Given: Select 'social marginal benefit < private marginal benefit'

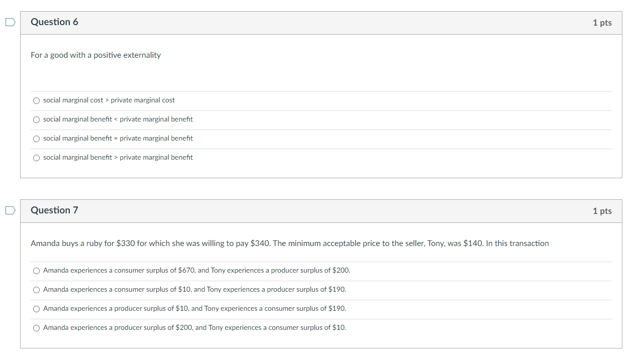Looking at the screenshot, I should [36, 119].
